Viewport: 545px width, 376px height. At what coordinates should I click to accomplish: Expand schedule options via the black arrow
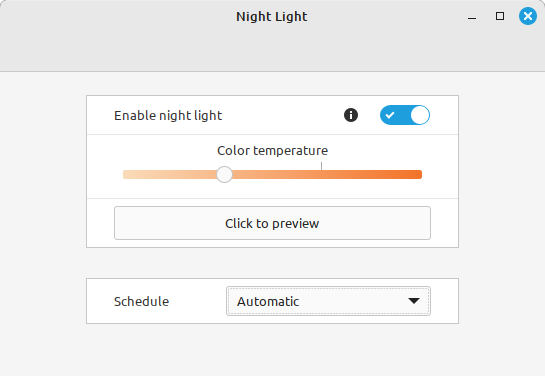click(414, 301)
